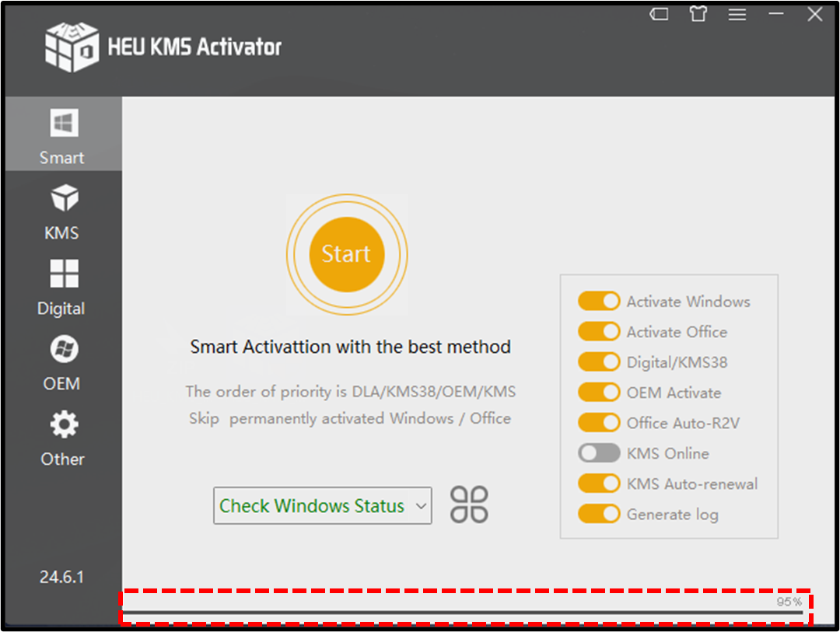This screenshot has width=840, height=632.
Task: Switch to the KMS tab
Action: (64, 213)
